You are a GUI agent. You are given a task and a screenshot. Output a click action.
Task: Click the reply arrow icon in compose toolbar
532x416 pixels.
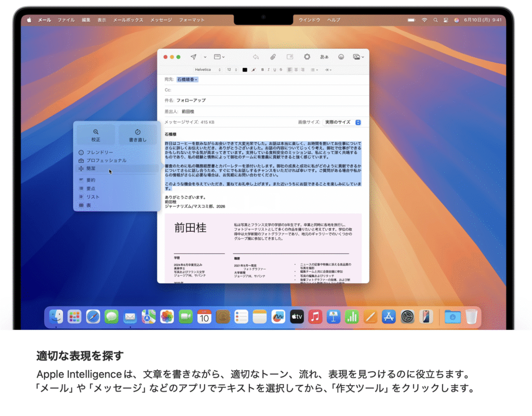(256, 57)
